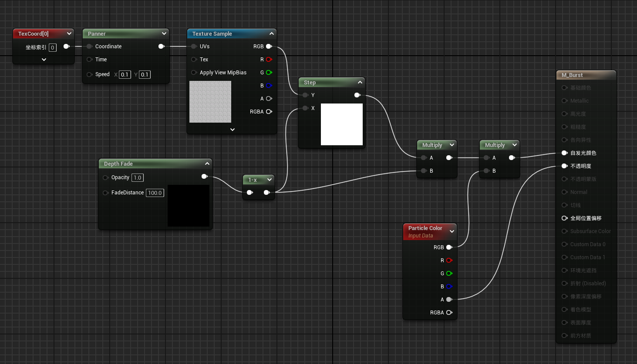
Task: Click Panner Speed Y value field
Action: tap(145, 74)
